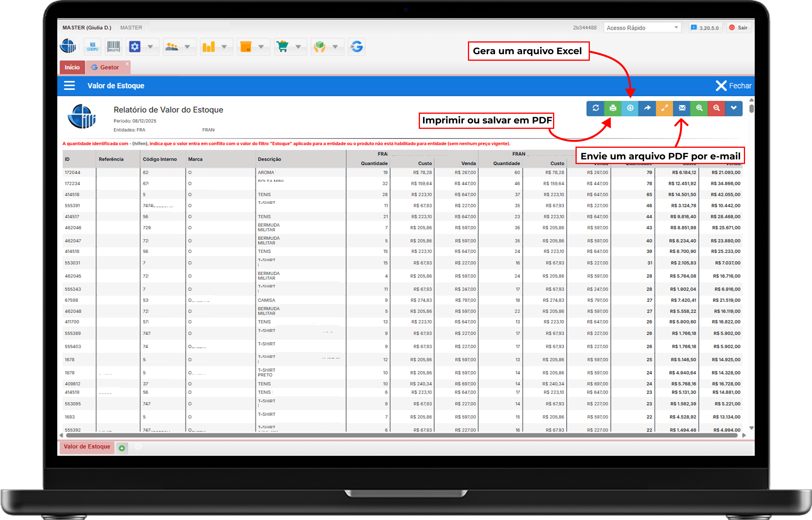Expand the shopping cart dropdown arrow
Viewport: 812px width, 520px height.
point(298,47)
